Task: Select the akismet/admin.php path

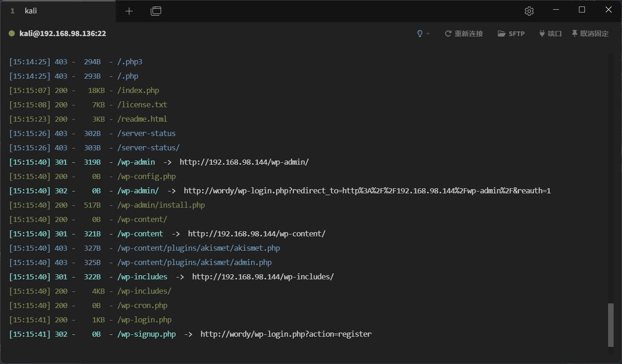Action: pyautogui.click(x=195, y=262)
